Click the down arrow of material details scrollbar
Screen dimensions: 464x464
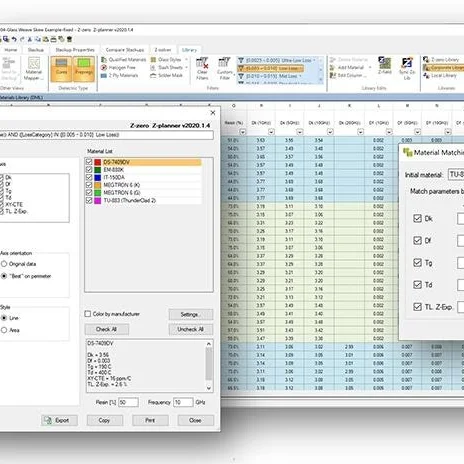click(209, 388)
